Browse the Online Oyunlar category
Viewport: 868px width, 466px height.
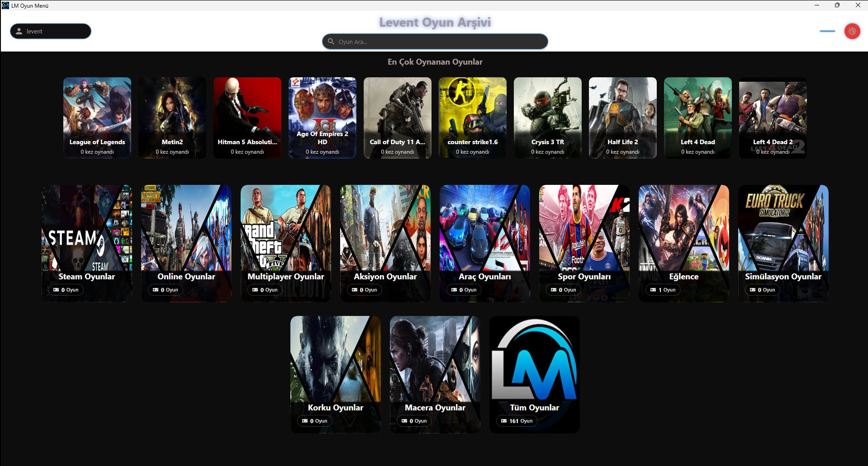[186, 243]
